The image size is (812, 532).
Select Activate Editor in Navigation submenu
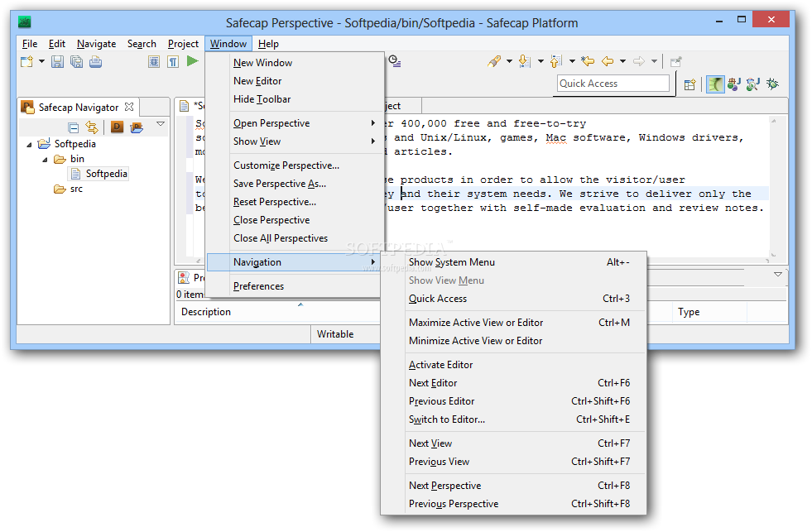coord(513,365)
